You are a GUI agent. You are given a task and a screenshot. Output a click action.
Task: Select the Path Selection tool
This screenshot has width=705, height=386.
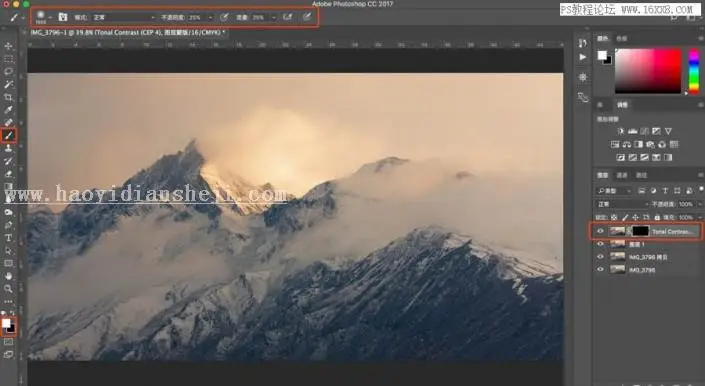pyautogui.click(x=9, y=250)
